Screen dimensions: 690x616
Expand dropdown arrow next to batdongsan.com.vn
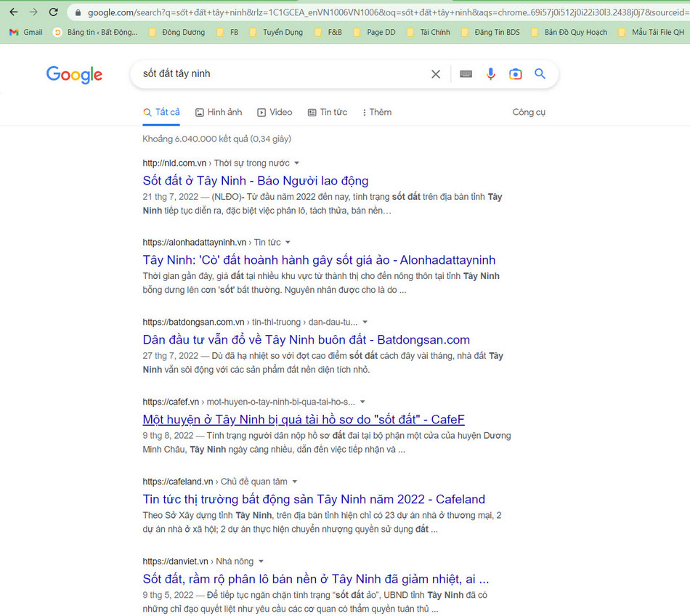pos(365,322)
